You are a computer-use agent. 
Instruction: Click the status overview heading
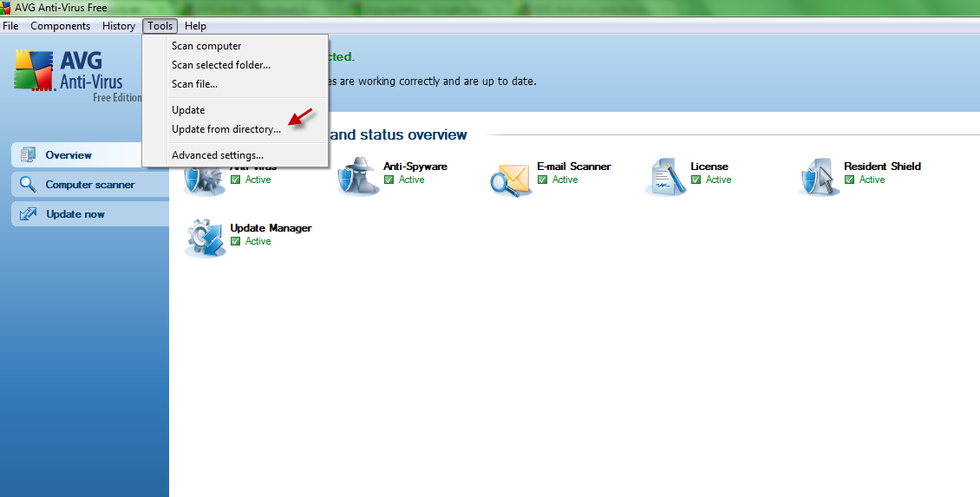(x=398, y=134)
